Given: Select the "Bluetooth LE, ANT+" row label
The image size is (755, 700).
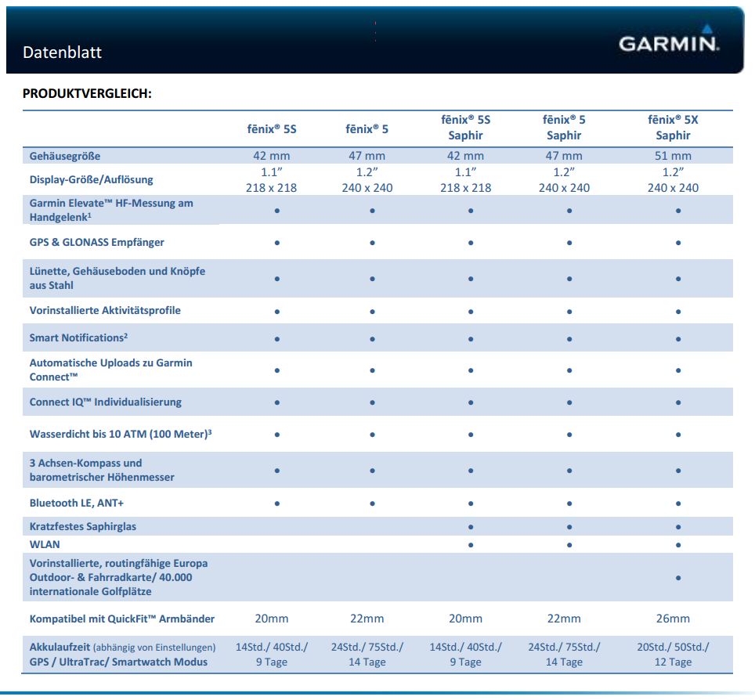Looking at the screenshot, I should click(77, 503).
